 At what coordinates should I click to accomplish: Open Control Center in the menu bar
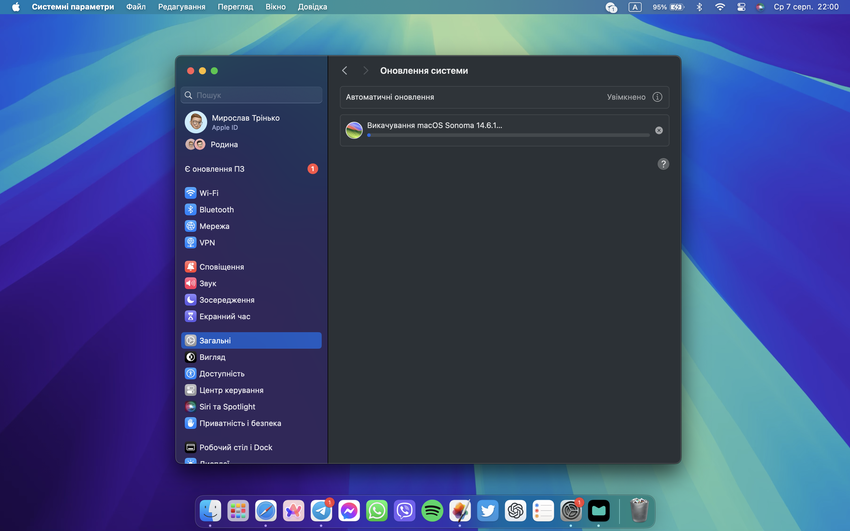coord(741,7)
